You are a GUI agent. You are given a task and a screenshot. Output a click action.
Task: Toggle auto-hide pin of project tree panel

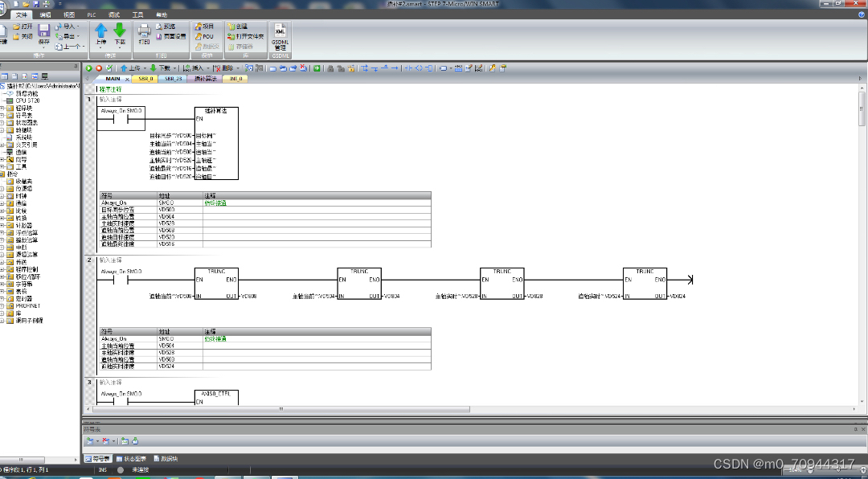76,66
